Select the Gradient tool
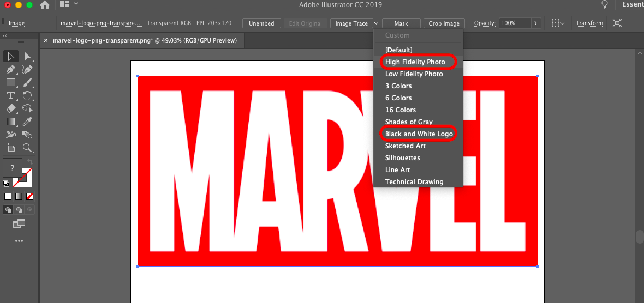Screen dimensions: 644x303 (11, 122)
